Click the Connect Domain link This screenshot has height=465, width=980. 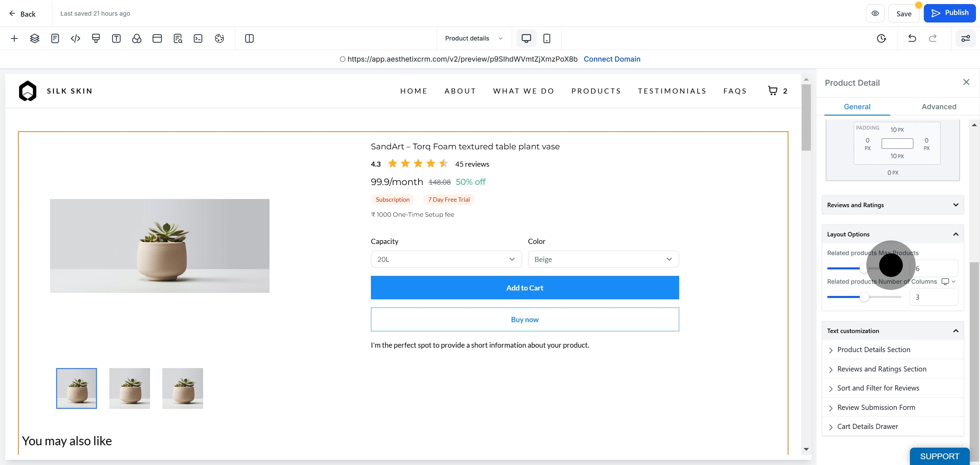[612, 59]
